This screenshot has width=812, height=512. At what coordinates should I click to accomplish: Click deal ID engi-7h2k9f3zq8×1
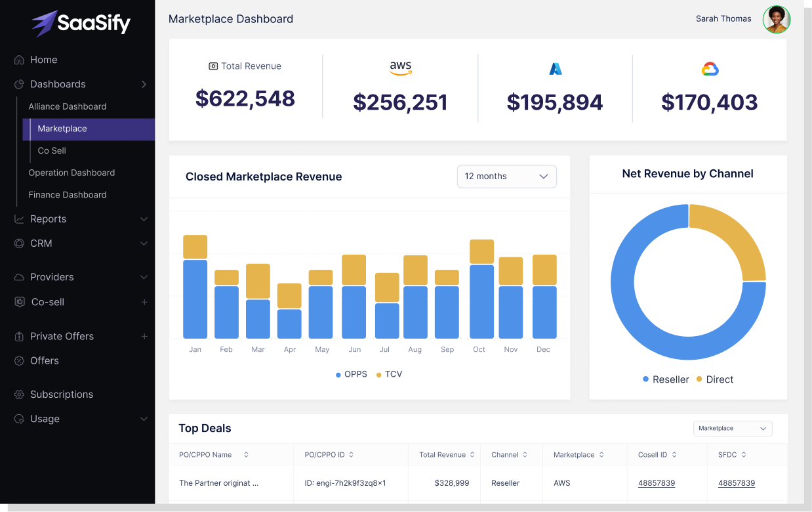345,483
